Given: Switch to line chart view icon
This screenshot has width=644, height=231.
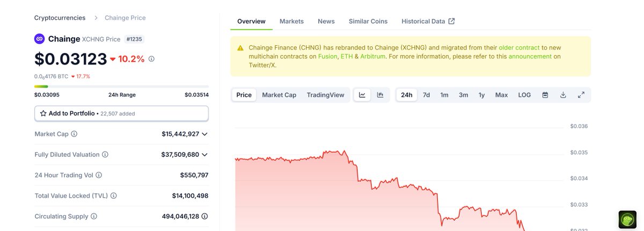Looking at the screenshot, I should (362, 95).
